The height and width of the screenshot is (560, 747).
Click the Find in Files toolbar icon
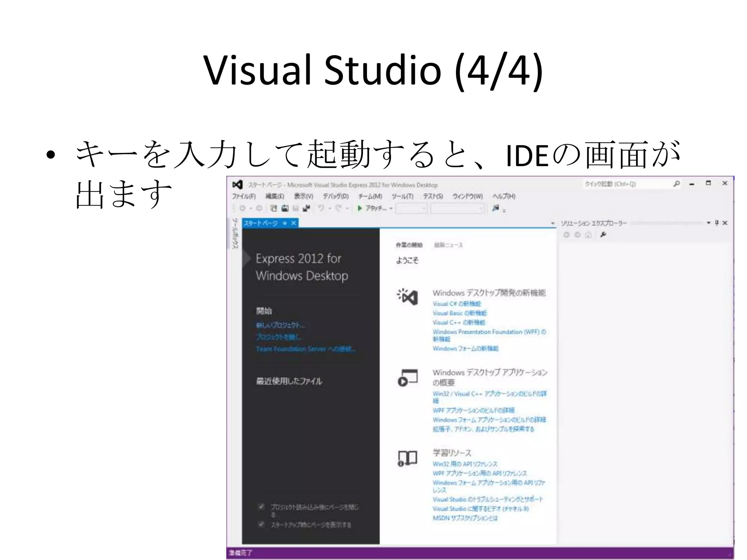tap(495, 208)
